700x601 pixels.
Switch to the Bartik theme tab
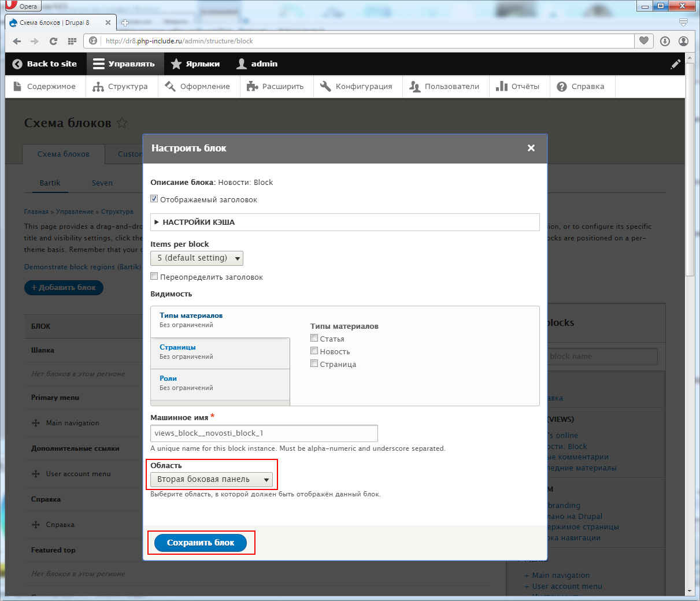pos(50,183)
